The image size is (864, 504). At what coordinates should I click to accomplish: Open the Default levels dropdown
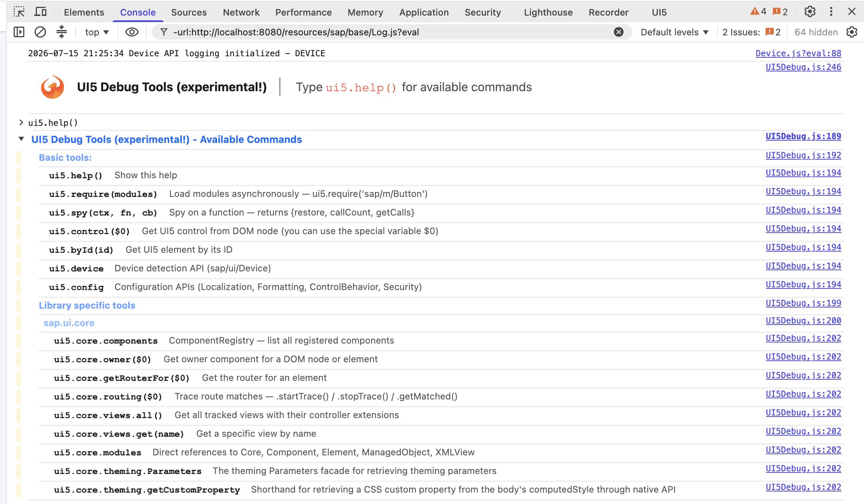click(x=675, y=32)
